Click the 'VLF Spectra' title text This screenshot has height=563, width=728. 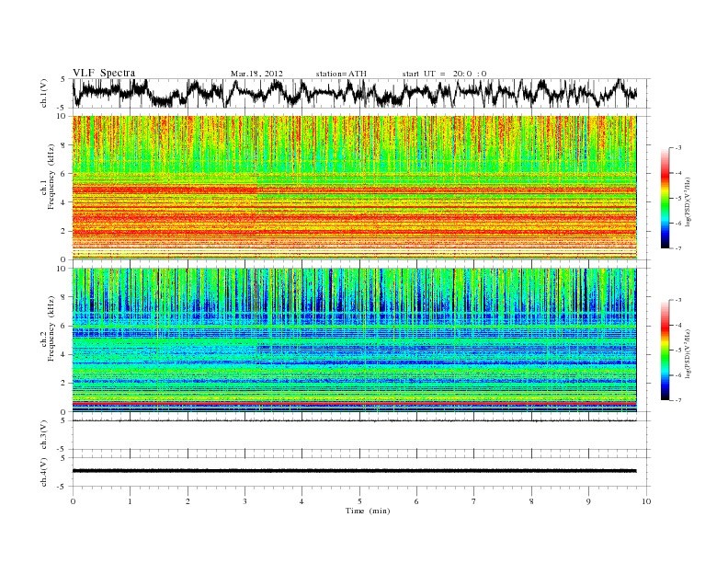[104, 73]
